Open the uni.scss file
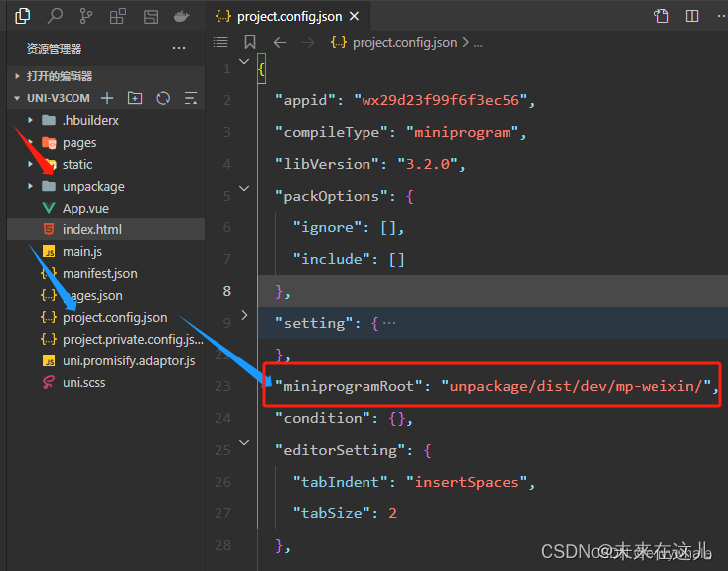 [84, 383]
